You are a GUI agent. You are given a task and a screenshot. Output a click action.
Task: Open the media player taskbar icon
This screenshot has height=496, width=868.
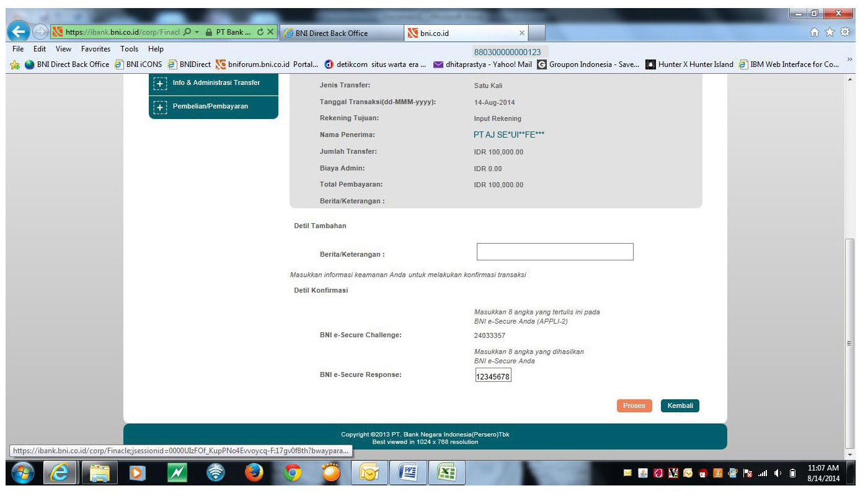(138, 473)
